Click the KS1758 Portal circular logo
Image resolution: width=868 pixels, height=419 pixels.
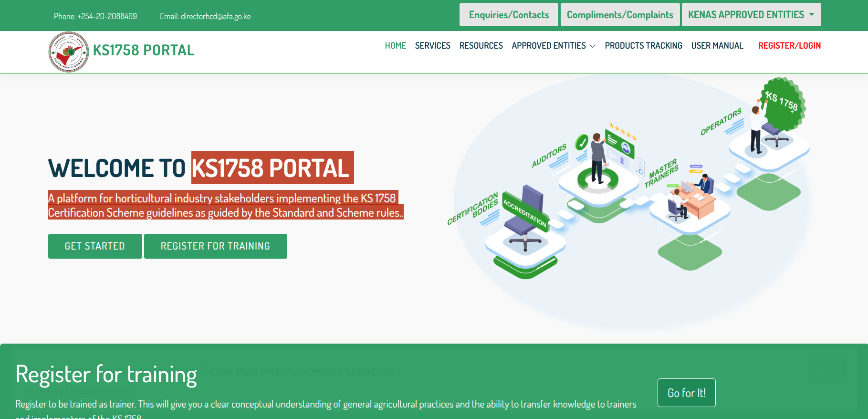[x=69, y=52]
